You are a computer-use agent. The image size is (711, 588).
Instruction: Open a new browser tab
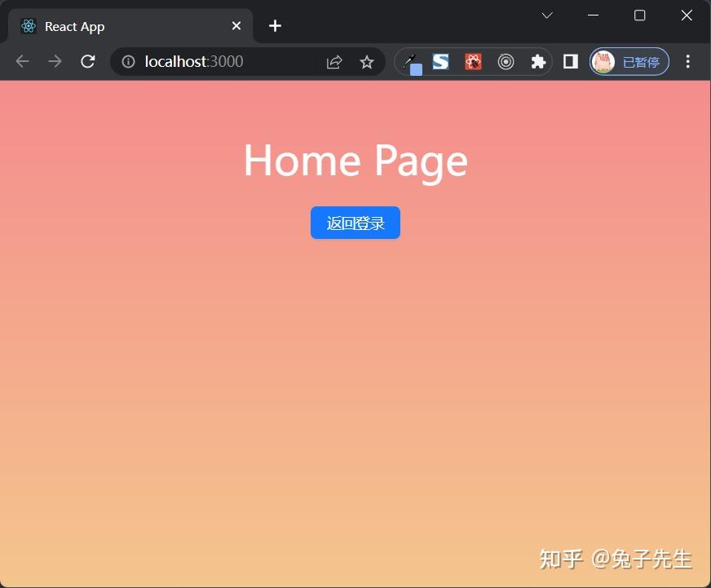tap(275, 25)
